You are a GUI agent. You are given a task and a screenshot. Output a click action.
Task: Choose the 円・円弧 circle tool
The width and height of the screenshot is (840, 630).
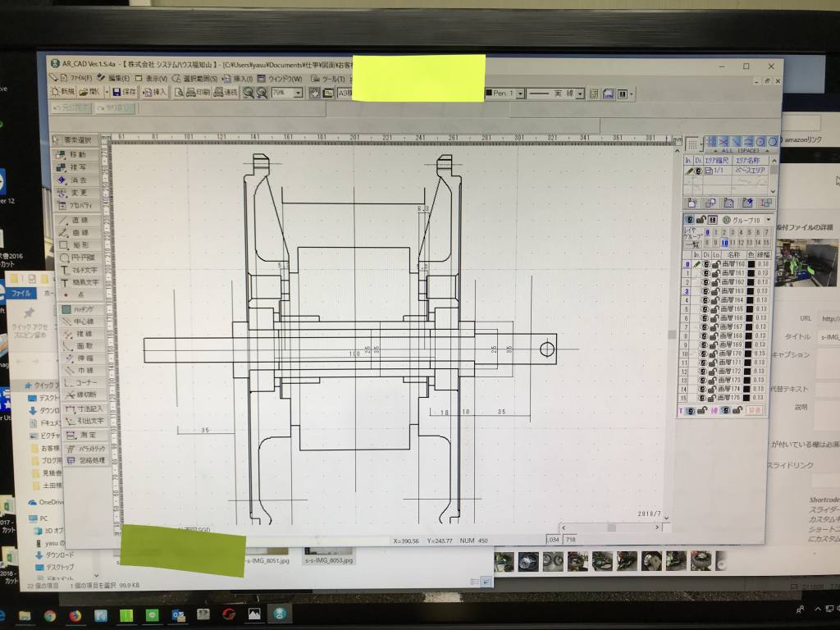coord(79,258)
